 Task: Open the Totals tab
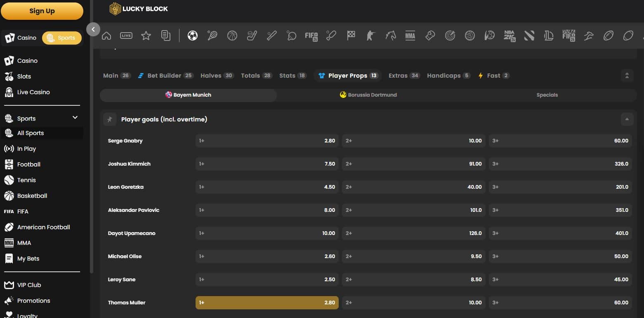(256, 76)
